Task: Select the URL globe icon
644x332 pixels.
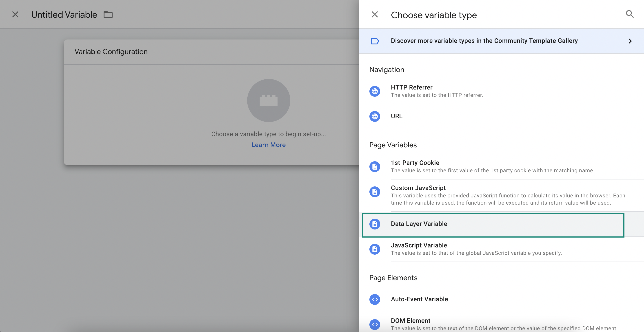Action: (375, 116)
